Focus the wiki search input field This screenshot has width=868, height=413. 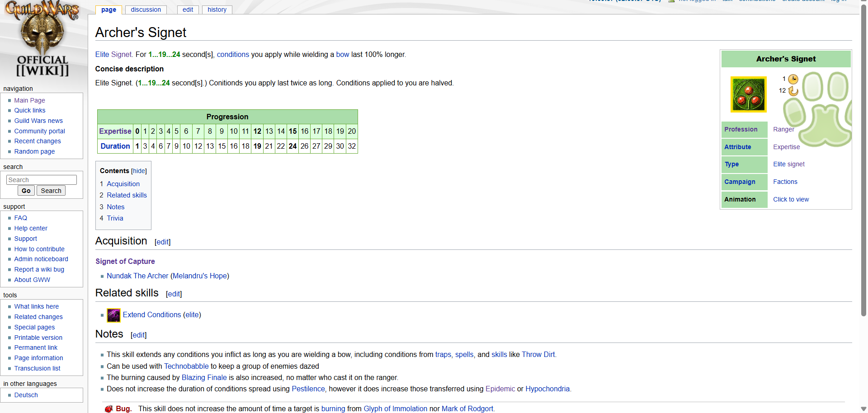coord(42,180)
